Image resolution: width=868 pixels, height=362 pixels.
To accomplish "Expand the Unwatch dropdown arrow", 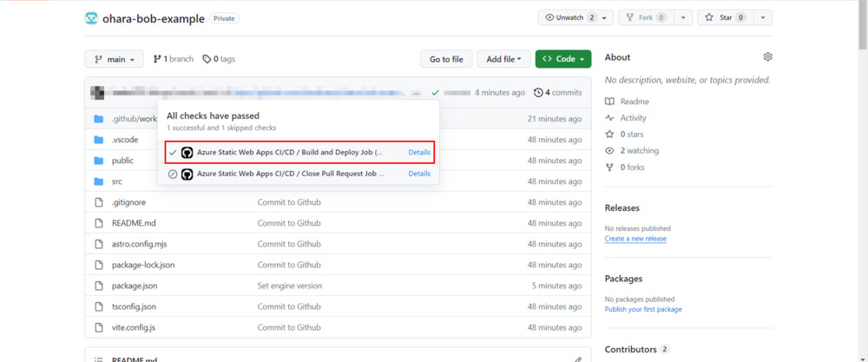I will [604, 18].
